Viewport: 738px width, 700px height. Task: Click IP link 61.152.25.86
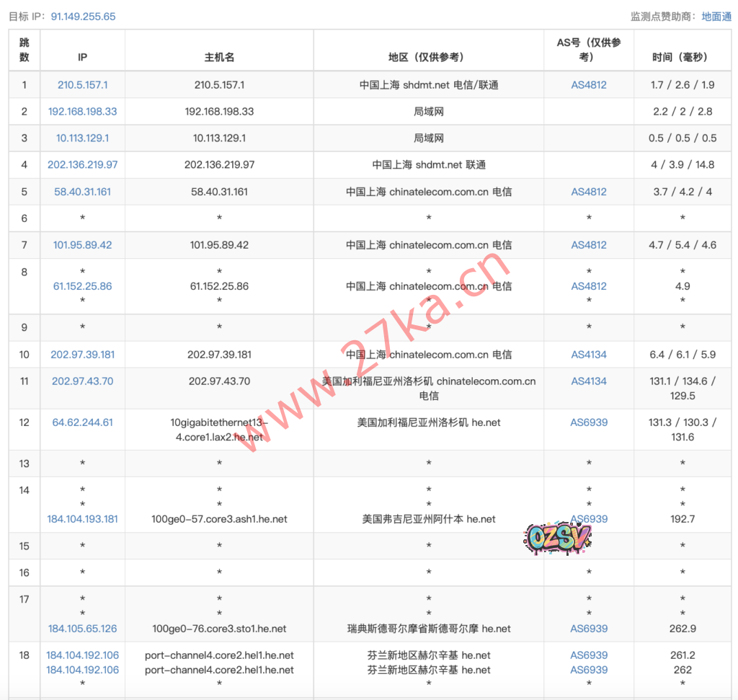point(82,286)
